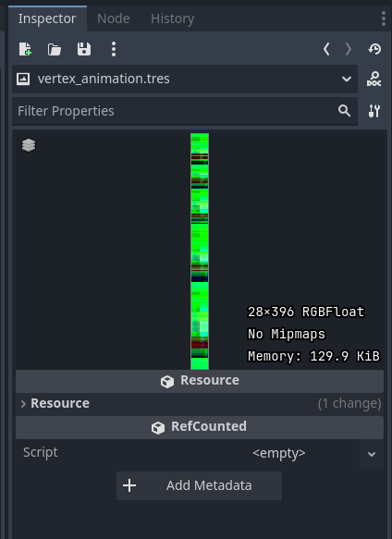Click into the Filter Properties field

pyautogui.click(x=176, y=111)
